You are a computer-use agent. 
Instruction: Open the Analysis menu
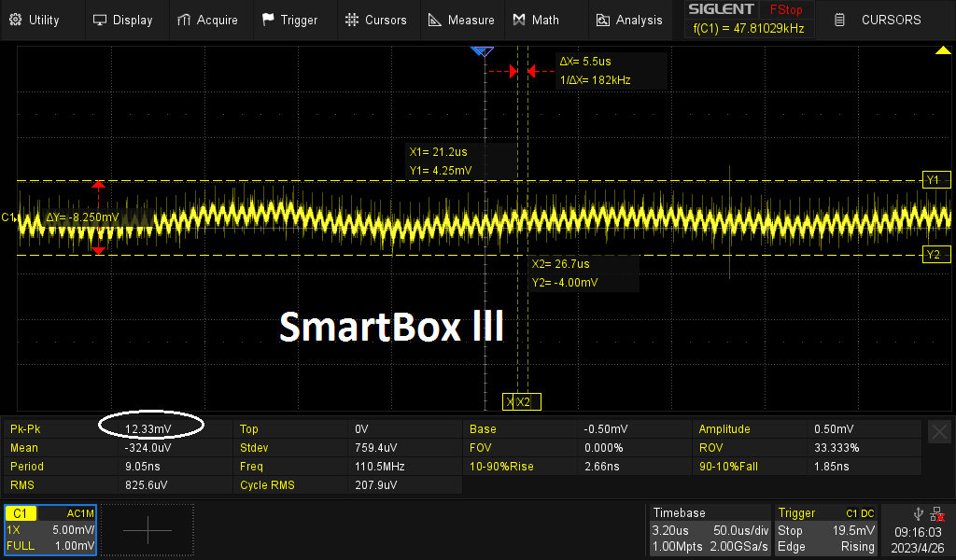tap(629, 21)
